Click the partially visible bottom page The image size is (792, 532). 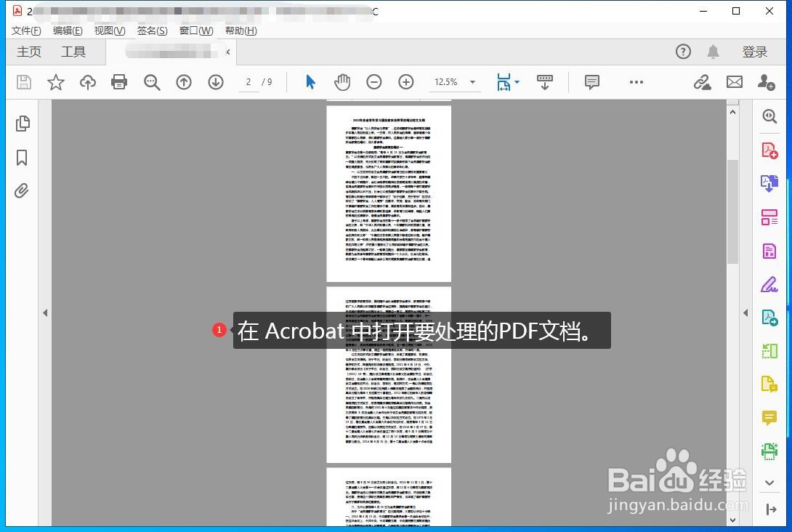(389, 496)
